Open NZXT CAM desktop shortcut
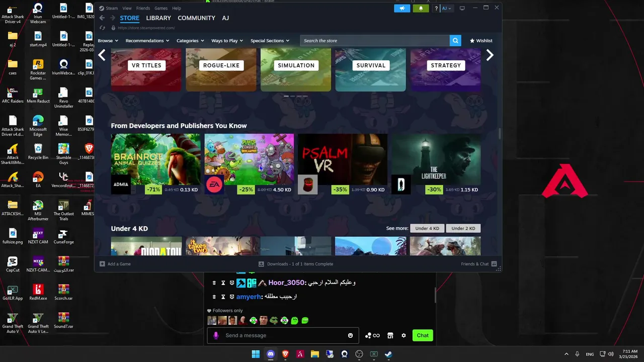This screenshot has height=362, width=644. (38, 236)
